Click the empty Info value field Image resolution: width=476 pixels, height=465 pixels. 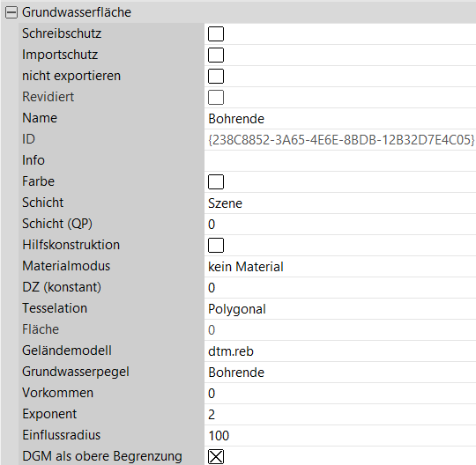340,160
